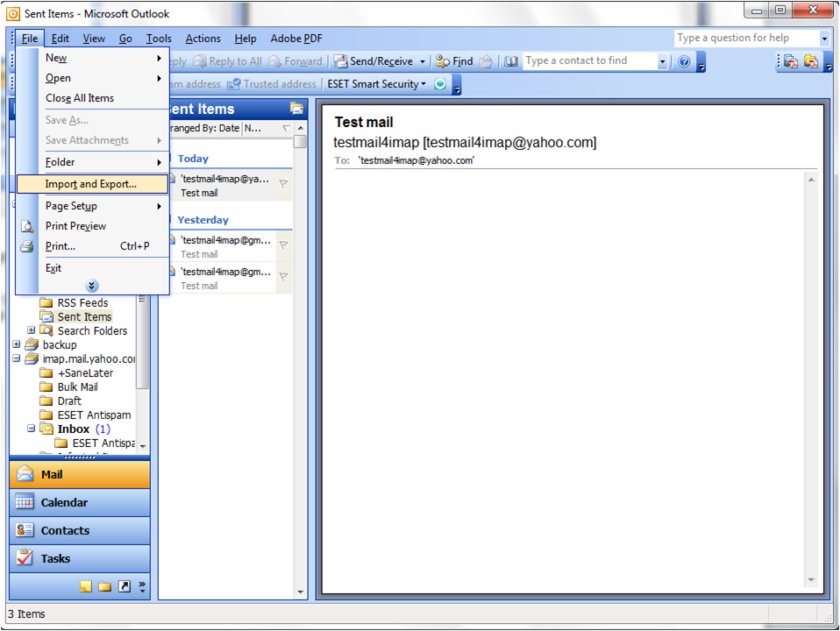840x631 pixels.
Task: Select the Inbox (1) folder
Action: coord(83,429)
